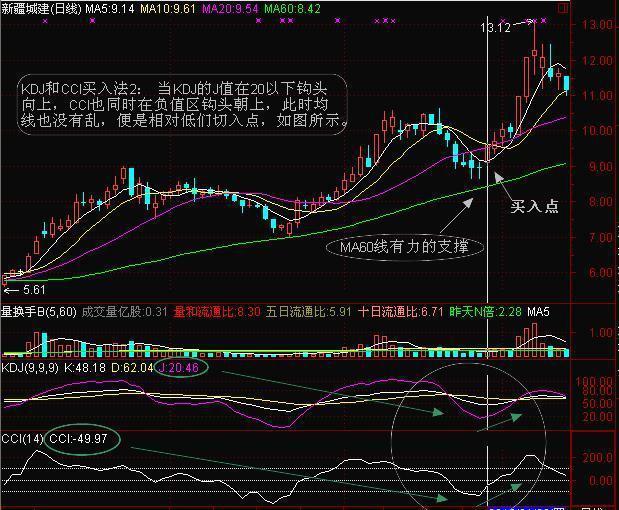This screenshot has width=619, height=510.
Task: Click the 成交量亿股:0.31 reading
Action: 125,312
